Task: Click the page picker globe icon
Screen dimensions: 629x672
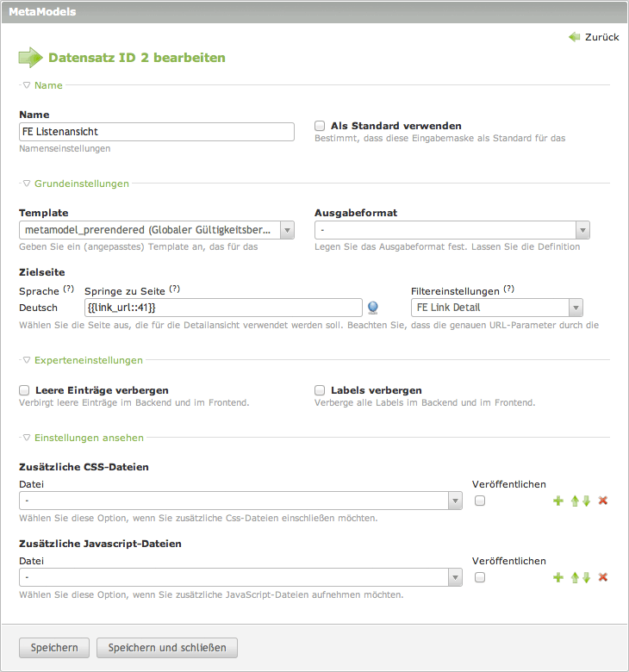Action: [373, 308]
